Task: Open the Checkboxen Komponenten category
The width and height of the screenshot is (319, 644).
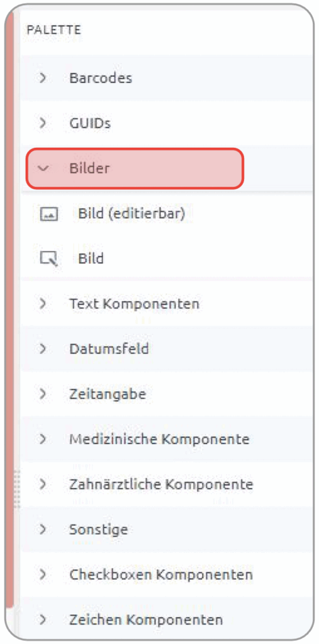Action: coord(167,575)
